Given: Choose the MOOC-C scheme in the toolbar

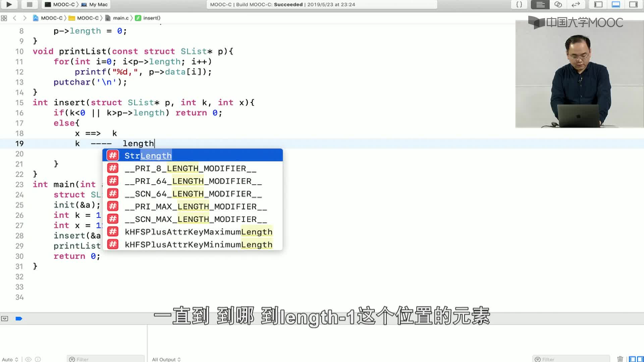Looking at the screenshot, I should 60,4.
